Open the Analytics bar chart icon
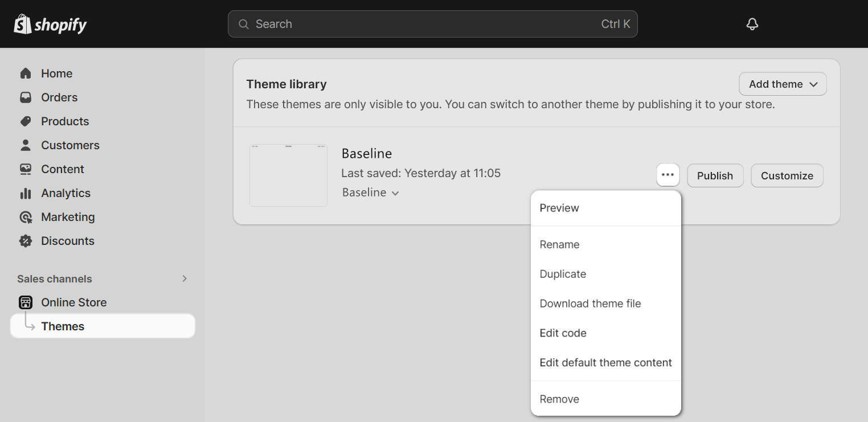 pos(26,192)
